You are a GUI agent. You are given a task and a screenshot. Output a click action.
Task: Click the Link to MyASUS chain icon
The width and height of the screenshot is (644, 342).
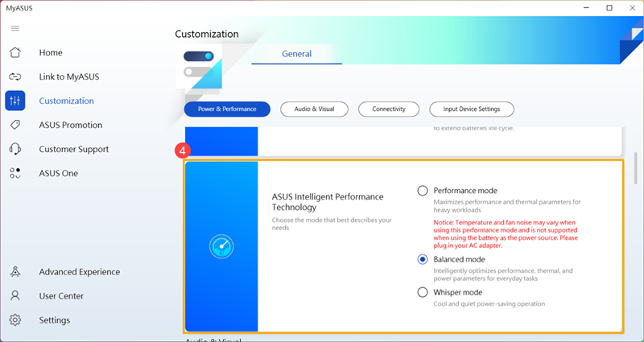tap(15, 76)
